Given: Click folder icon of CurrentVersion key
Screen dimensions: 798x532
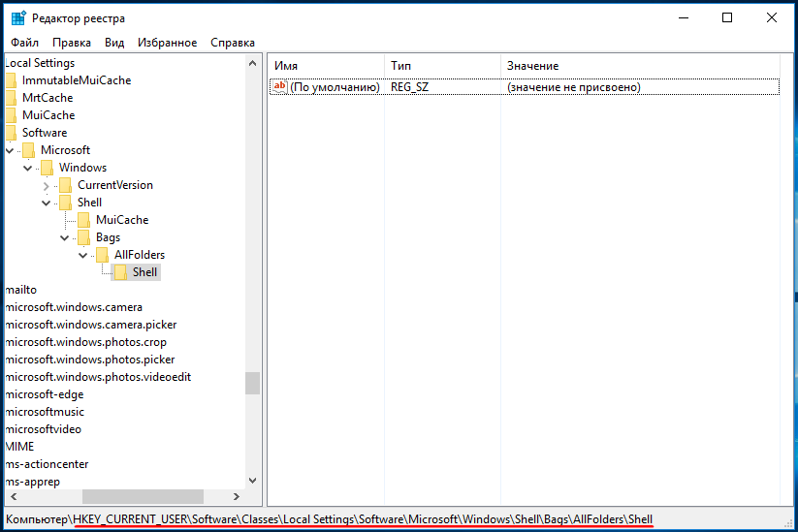Looking at the screenshot, I should (x=66, y=185).
